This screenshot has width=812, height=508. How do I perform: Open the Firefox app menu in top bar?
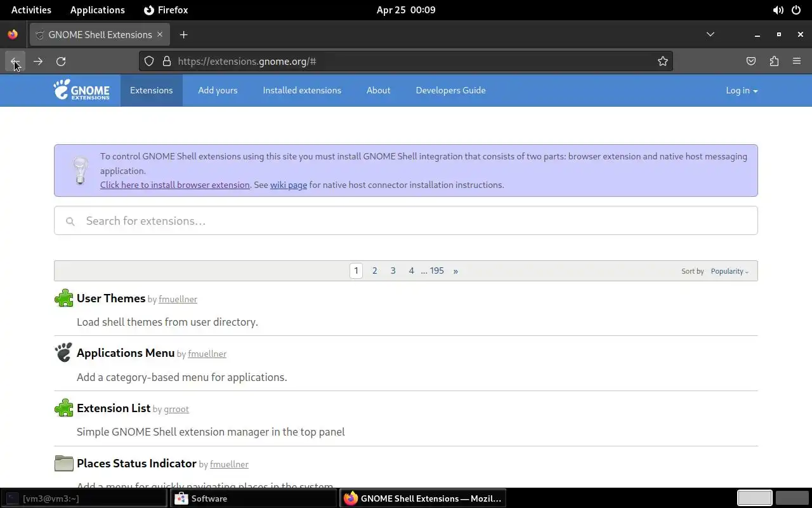click(166, 10)
